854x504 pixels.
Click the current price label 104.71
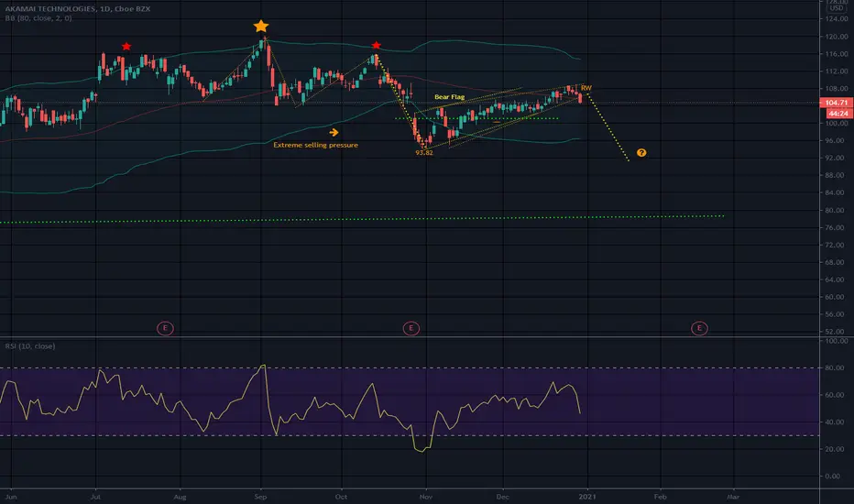click(x=836, y=103)
